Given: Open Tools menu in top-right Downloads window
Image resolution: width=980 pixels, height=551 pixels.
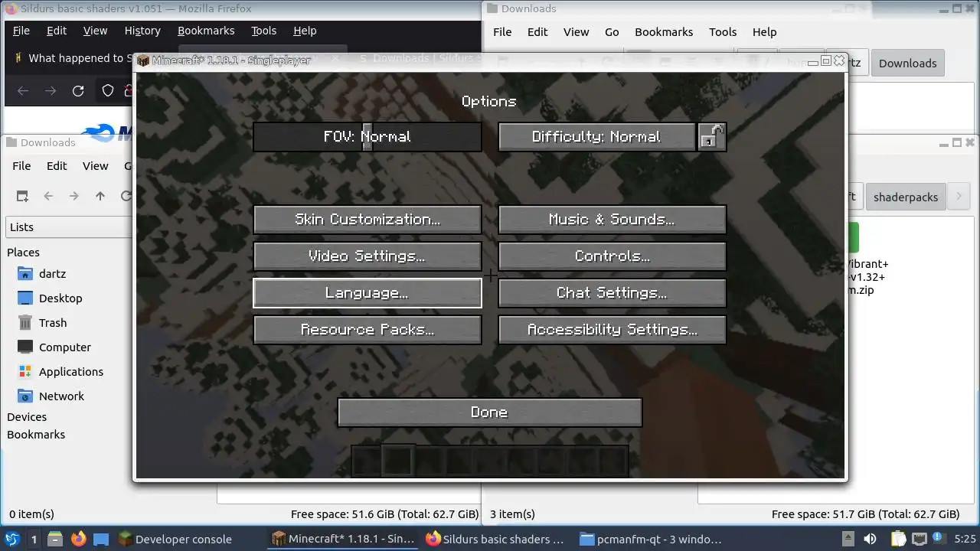Looking at the screenshot, I should point(723,32).
